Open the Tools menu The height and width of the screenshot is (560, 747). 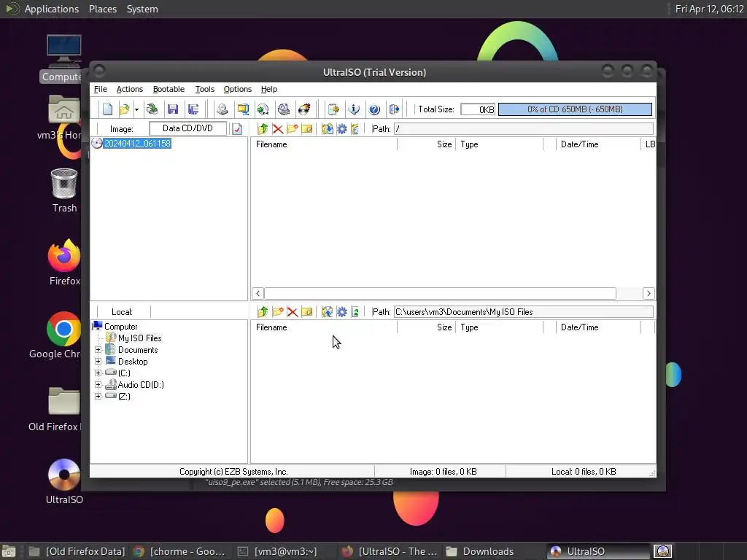click(x=205, y=89)
